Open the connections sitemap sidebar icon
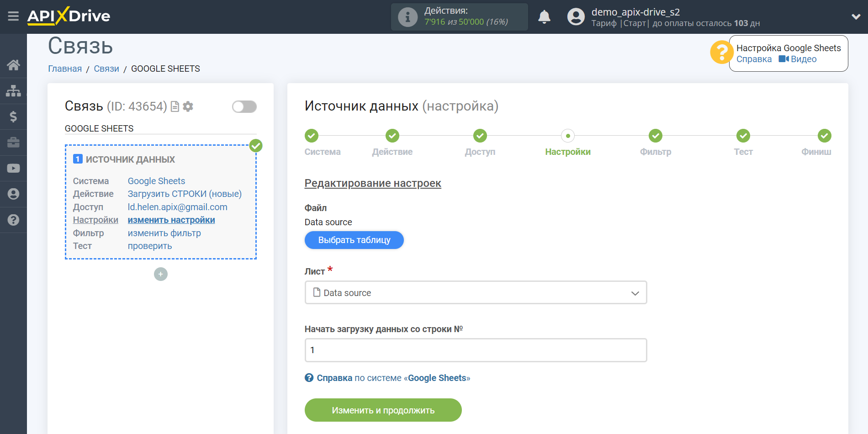The width and height of the screenshot is (868, 434). [x=13, y=91]
